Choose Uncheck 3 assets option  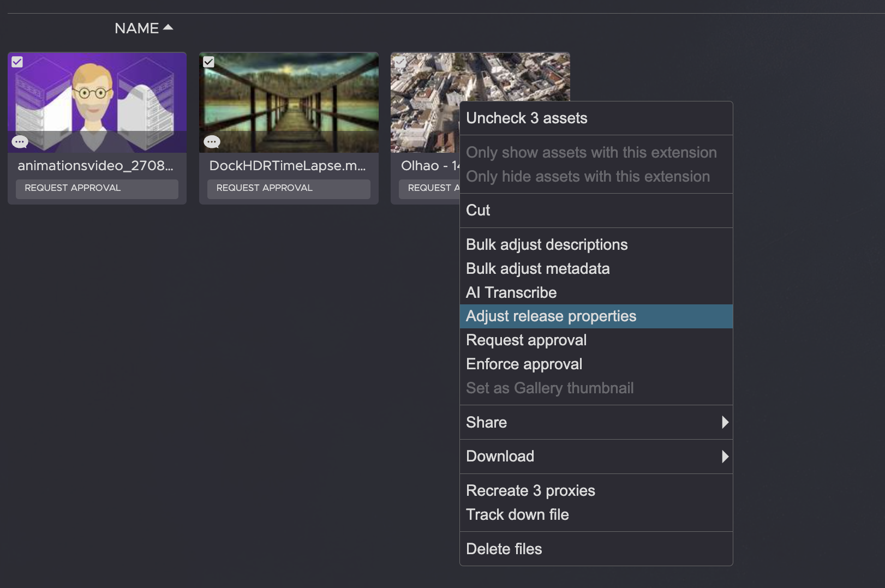point(527,118)
